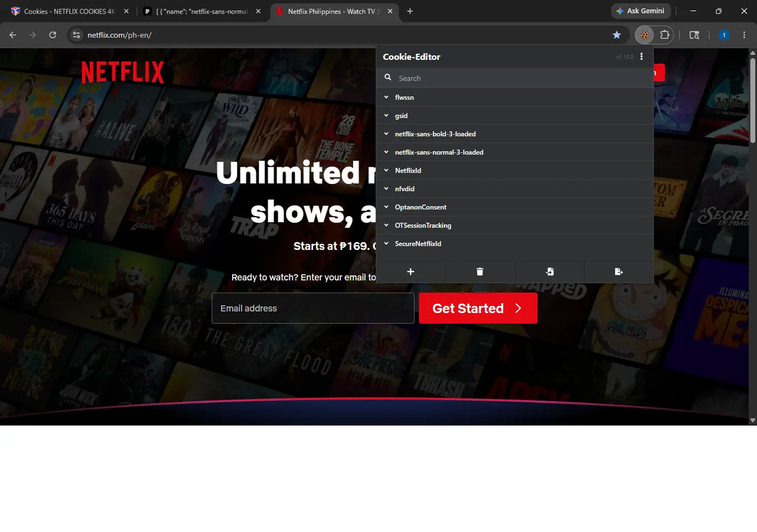
Task: Close the Netflix Philippines tab
Action: tap(390, 11)
